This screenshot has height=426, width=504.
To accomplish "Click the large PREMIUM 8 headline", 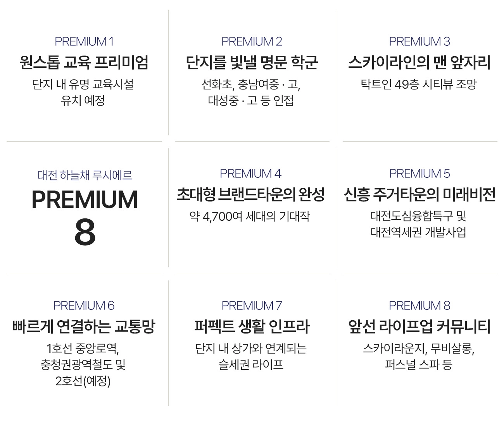I will (85, 217).
